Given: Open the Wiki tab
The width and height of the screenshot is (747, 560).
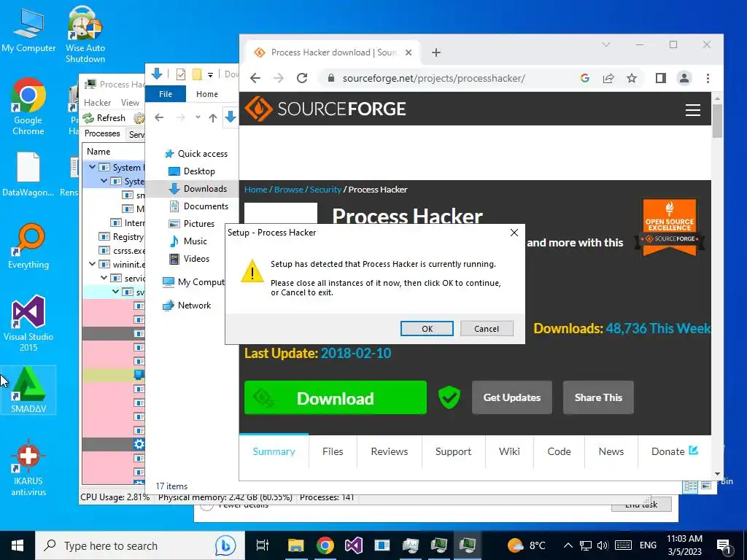Looking at the screenshot, I should (x=509, y=451).
